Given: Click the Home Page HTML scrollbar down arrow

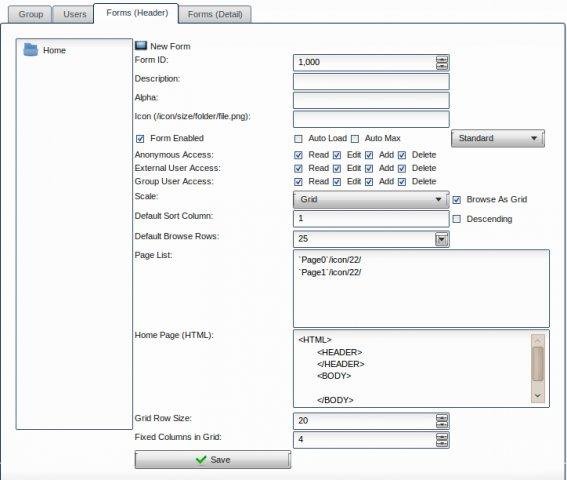Looking at the screenshot, I should coord(538,395).
